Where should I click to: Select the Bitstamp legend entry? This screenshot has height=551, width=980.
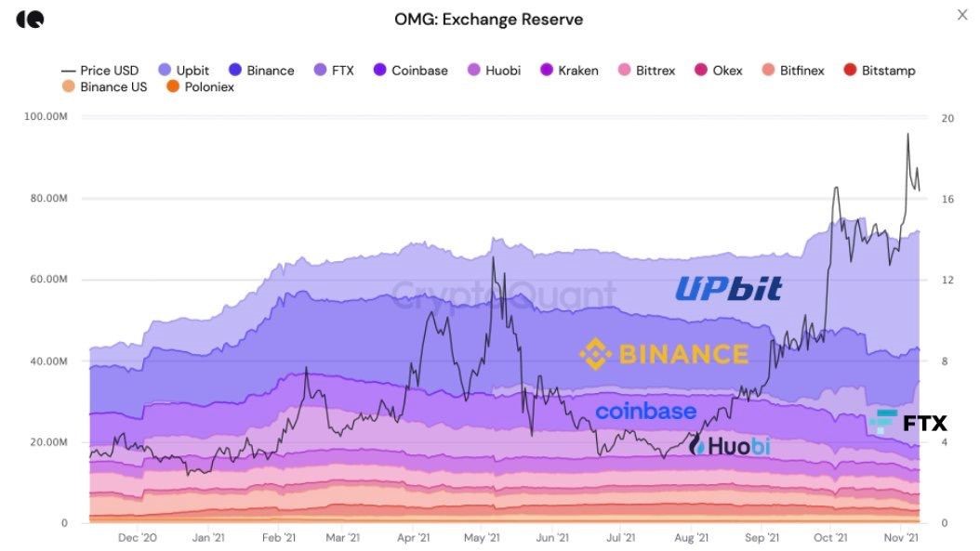(x=879, y=71)
